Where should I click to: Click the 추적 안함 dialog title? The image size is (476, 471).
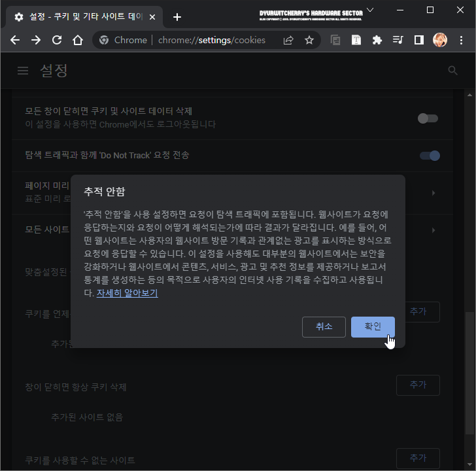tap(104, 192)
